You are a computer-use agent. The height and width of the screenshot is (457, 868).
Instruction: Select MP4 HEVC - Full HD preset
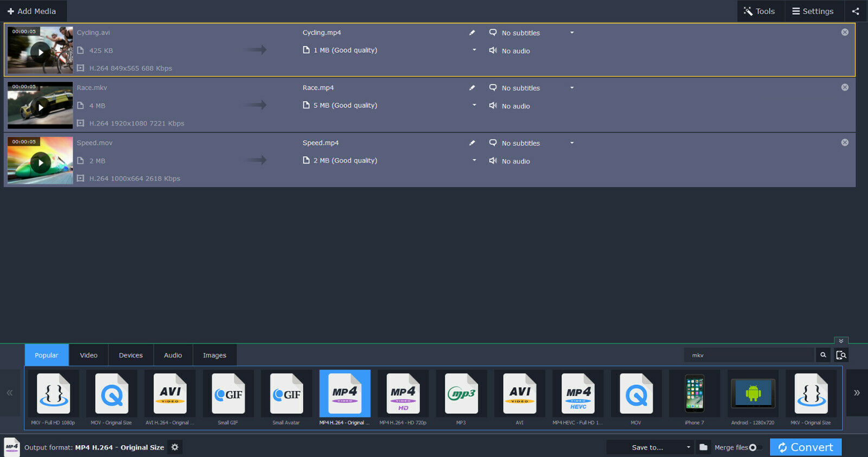578,398
